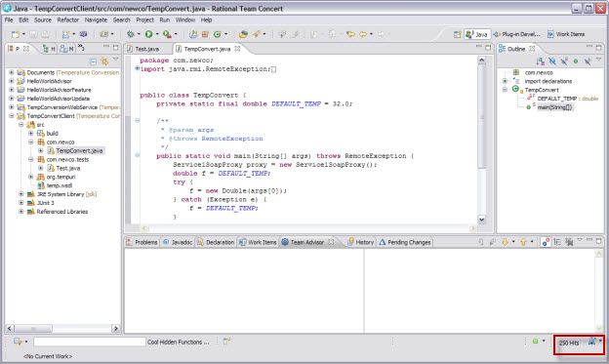Viewport: 609px width, 364px height.
Task: Switch to the Test.java editor tab
Action: pos(146,49)
